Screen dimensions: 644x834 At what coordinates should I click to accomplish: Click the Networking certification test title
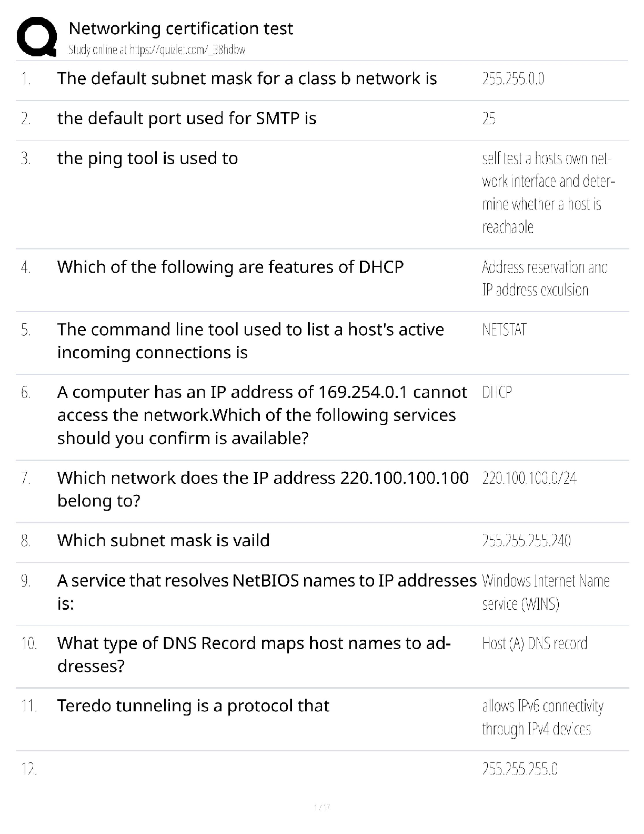(x=180, y=28)
